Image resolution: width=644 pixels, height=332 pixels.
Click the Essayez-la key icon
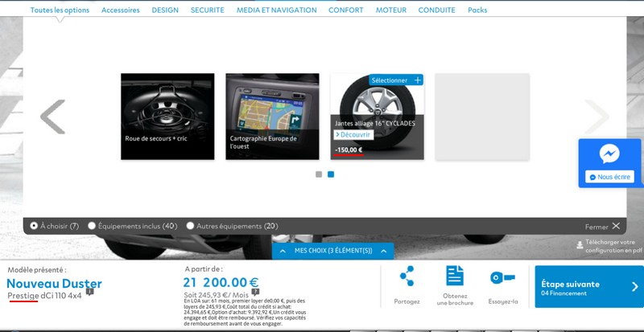tap(502, 278)
